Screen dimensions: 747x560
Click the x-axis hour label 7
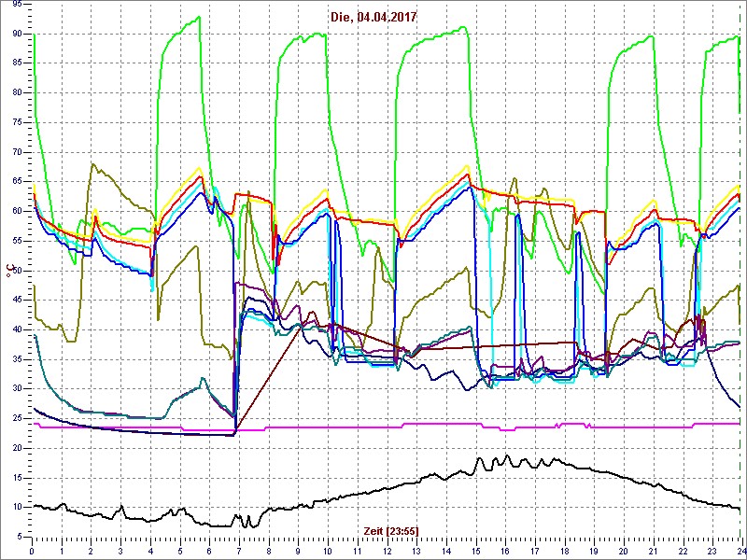point(239,551)
